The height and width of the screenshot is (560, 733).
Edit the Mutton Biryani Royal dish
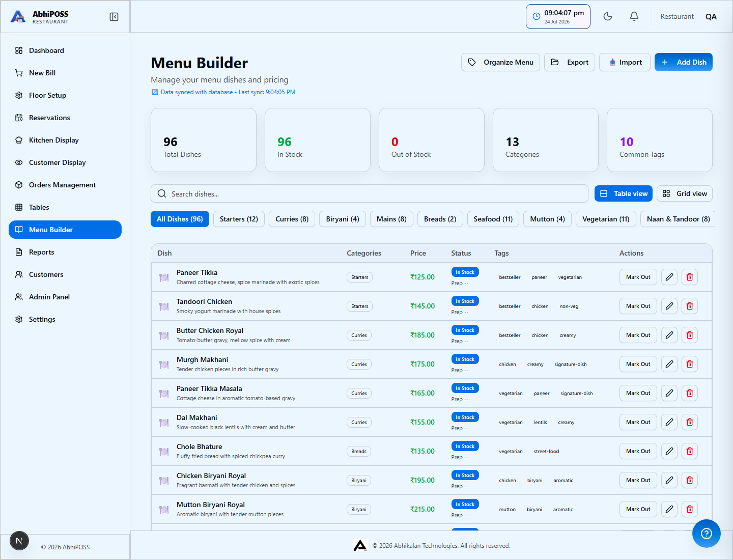click(x=669, y=509)
